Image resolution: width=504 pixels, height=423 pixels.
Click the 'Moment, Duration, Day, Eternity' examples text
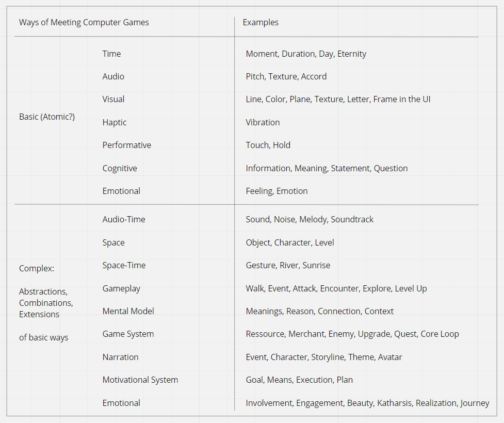(306, 54)
